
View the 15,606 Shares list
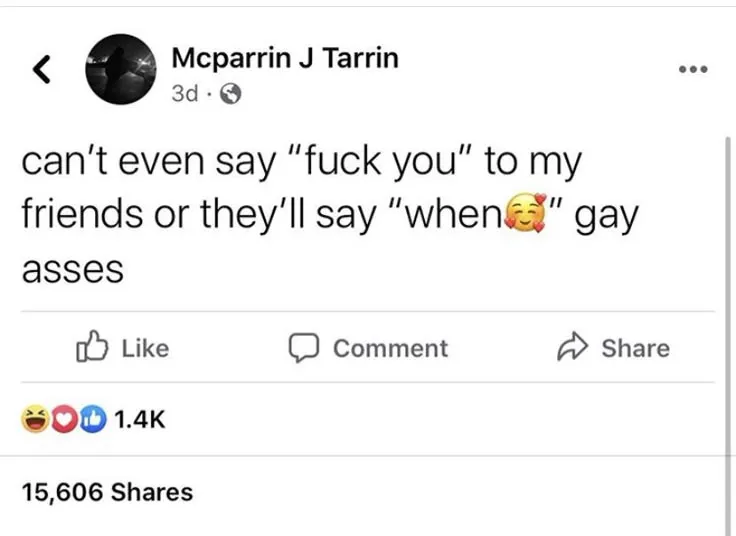pos(106,491)
